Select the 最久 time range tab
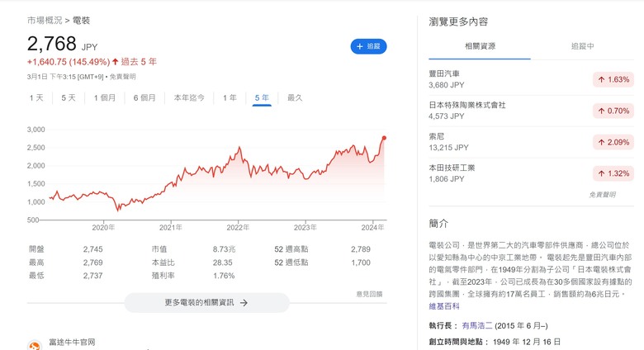This screenshot has width=644, height=350. pyautogui.click(x=295, y=97)
